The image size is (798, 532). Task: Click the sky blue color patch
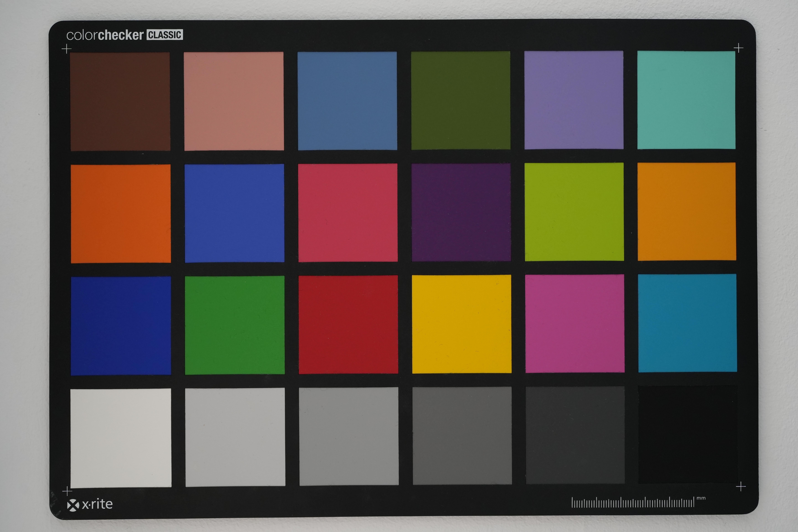pos(347,101)
